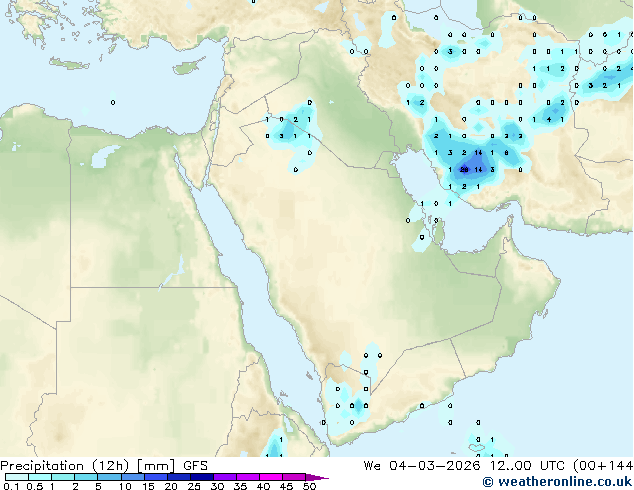Image resolution: width=634 pixels, height=490 pixels.
Task: Click the '8' precipitation value over Iran
Action: pyautogui.click(x=506, y=153)
